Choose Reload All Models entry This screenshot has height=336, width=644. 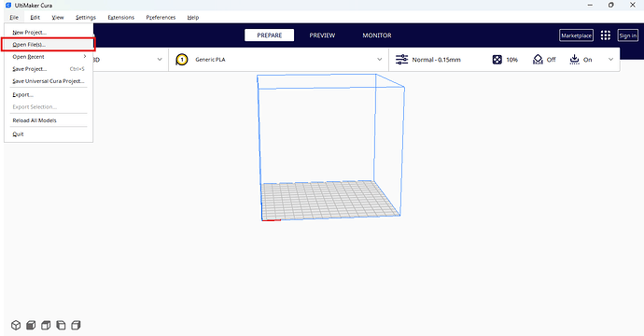[x=49, y=120]
